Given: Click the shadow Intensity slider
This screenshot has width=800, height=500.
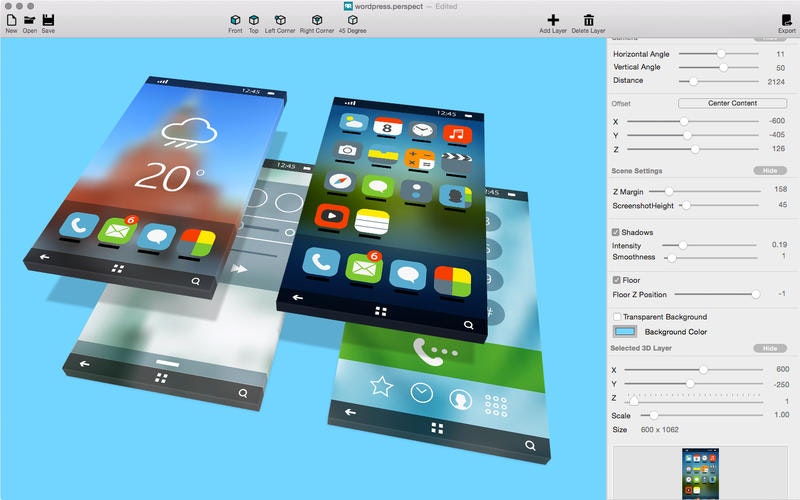Looking at the screenshot, I should click(x=709, y=245).
